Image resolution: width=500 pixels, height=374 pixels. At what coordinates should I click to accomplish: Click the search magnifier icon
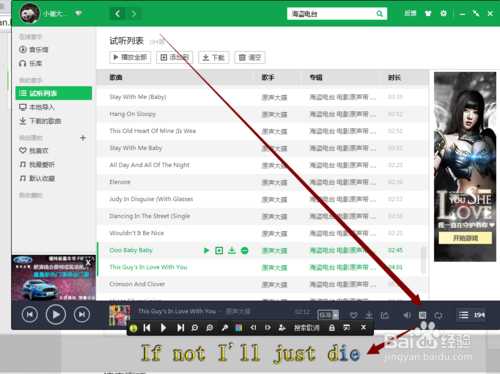click(379, 14)
